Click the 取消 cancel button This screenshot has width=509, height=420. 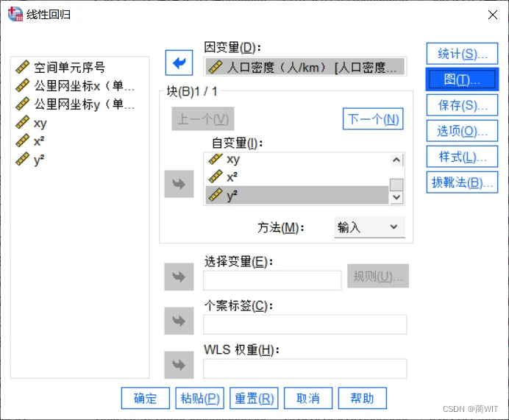point(308,398)
